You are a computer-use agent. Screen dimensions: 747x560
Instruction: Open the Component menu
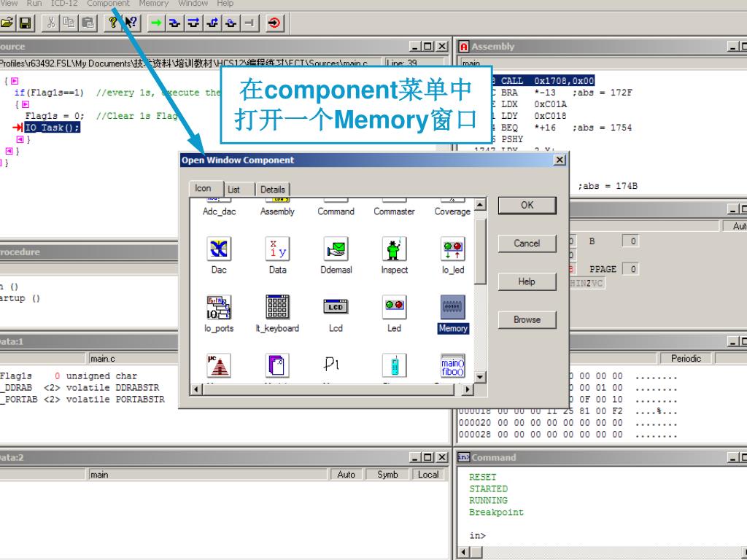click(108, 4)
